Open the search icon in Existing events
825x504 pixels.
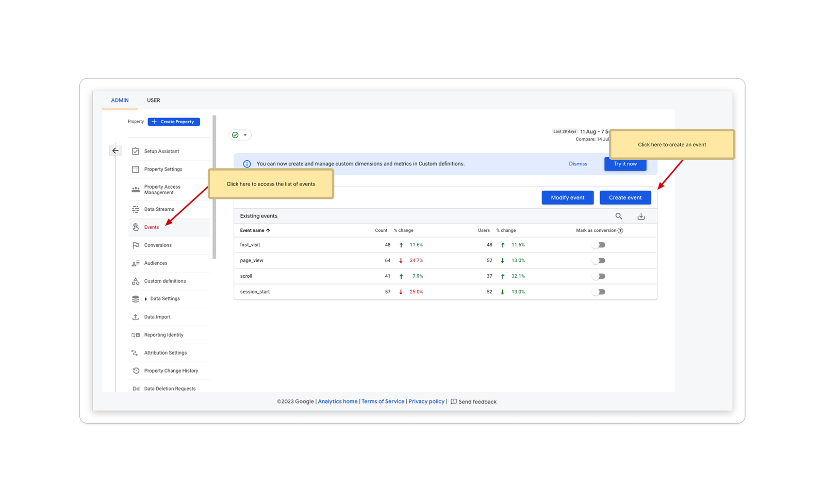click(x=619, y=216)
